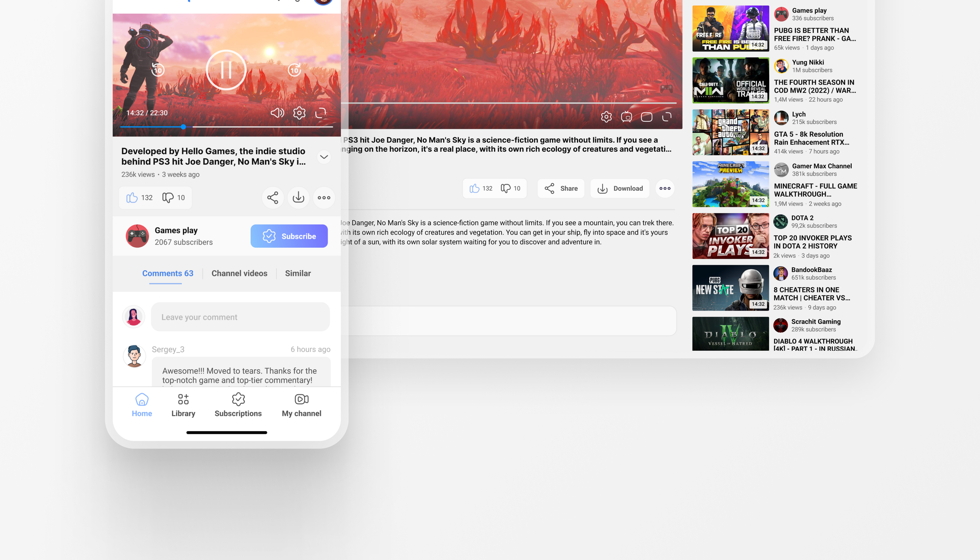Enter fullscreen in mobile player
This screenshot has height=560, width=980.
[321, 113]
